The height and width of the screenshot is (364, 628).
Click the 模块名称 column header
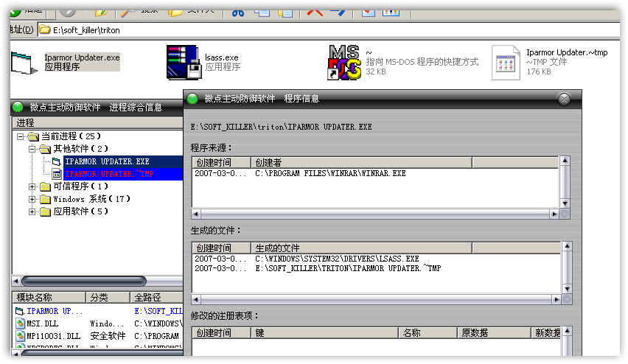(x=49, y=297)
